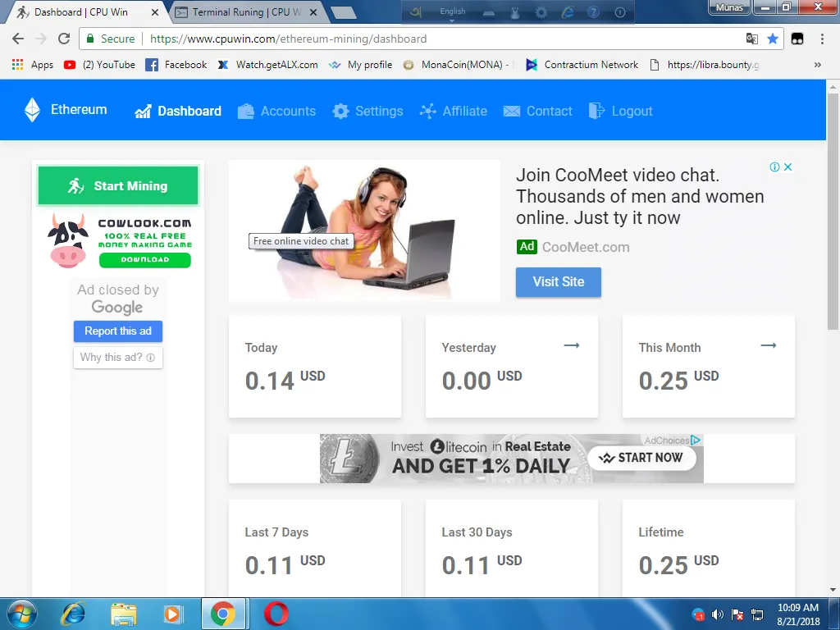This screenshot has width=840, height=630.
Task: Click the translate icon in the address bar
Action: 751,39
